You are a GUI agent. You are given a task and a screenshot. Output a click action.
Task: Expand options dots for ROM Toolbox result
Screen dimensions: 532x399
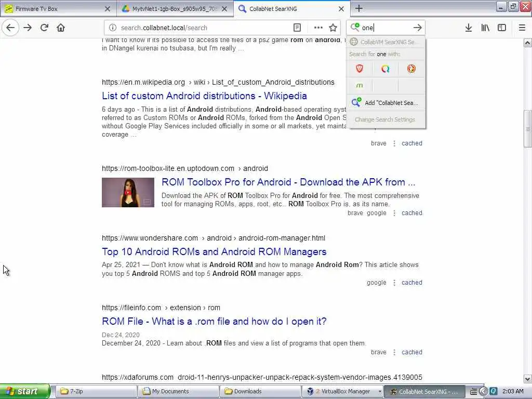click(x=394, y=213)
